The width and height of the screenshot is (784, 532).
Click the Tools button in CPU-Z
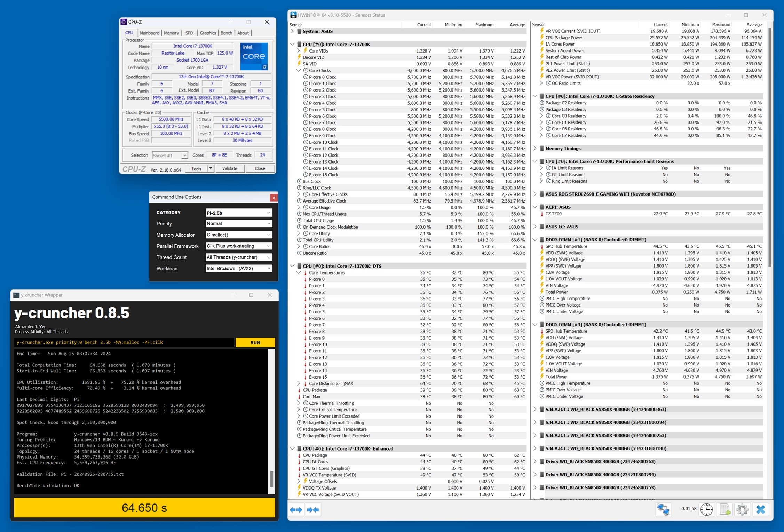[x=196, y=169]
